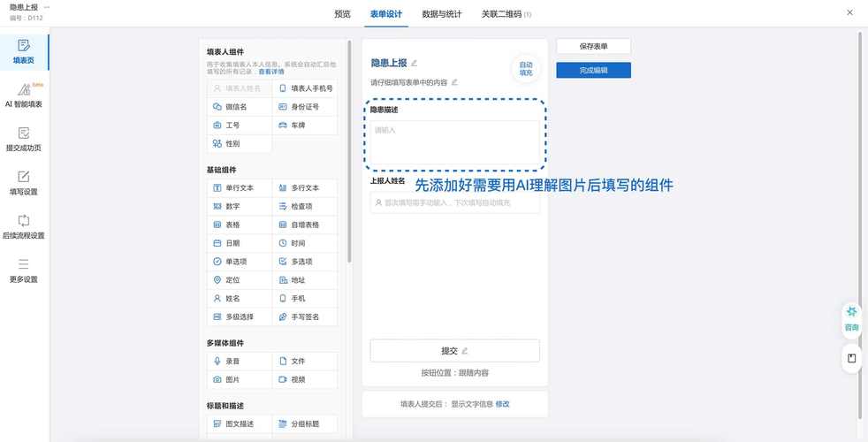Click the 隐患描述 text input area
Screen dimensions: 868x442
tap(454, 141)
